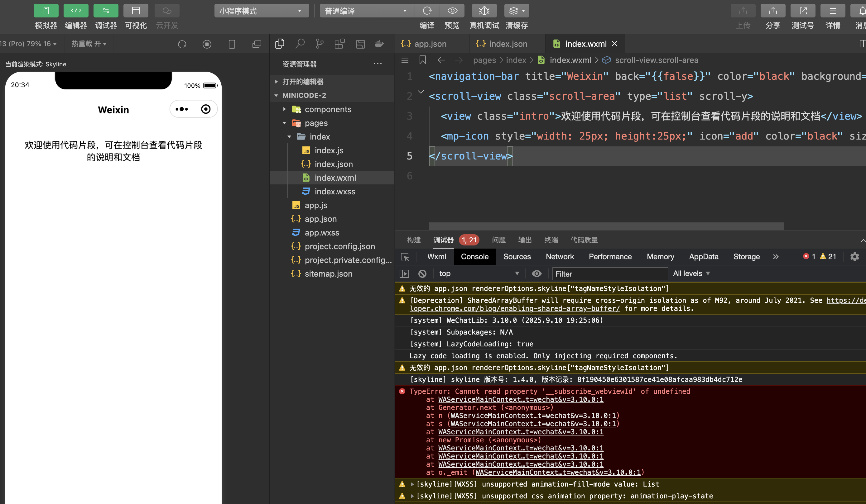Click the 详情 details button
The image size is (866, 504).
click(832, 11)
